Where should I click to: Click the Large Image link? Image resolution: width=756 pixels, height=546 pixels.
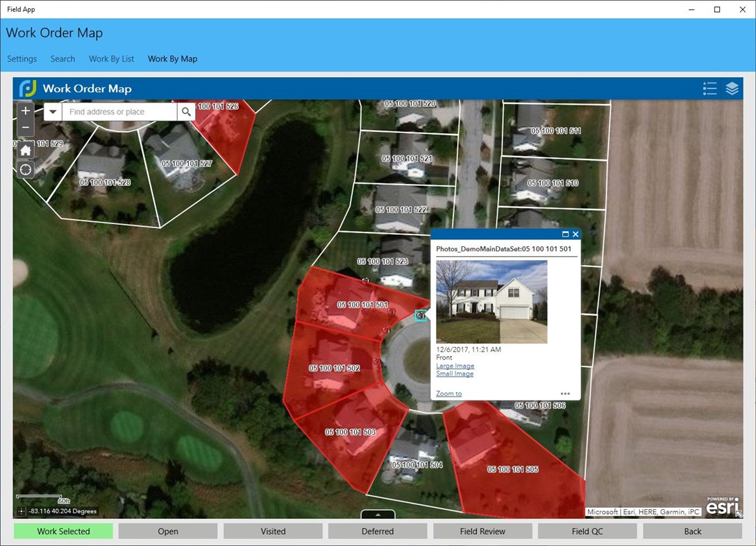[455, 366]
